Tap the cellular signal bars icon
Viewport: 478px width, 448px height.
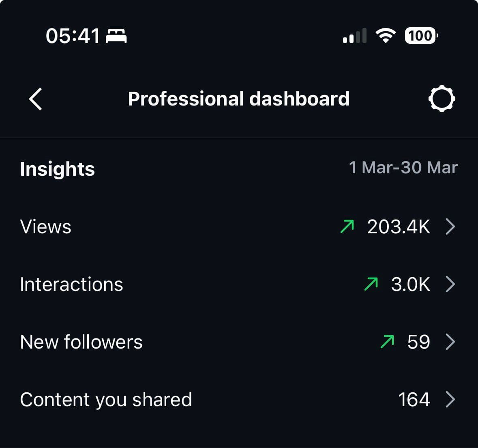coord(354,36)
